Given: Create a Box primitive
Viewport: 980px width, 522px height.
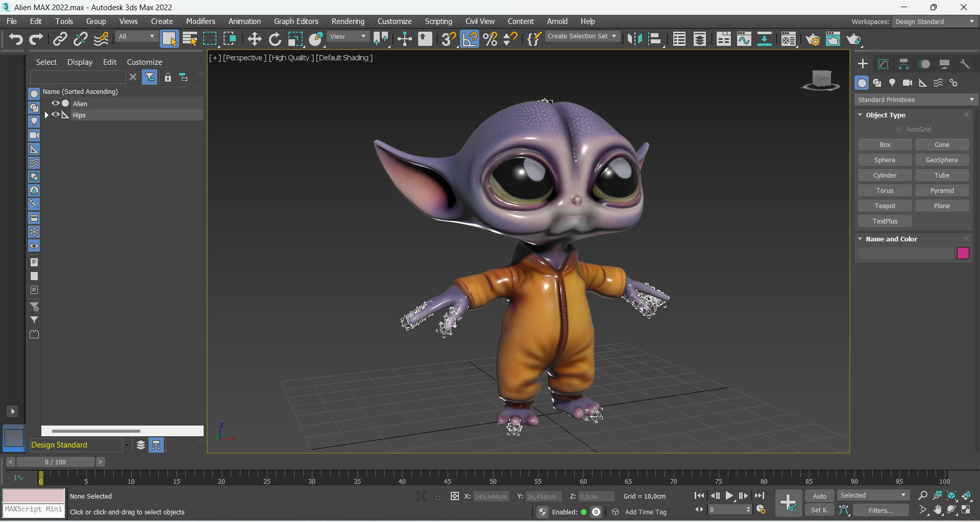Looking at the screenshot, I should click(885, 145).
